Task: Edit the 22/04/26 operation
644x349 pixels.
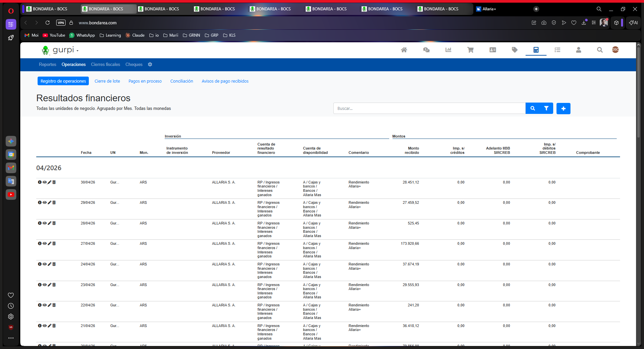Action: click(x=49, y=305)
